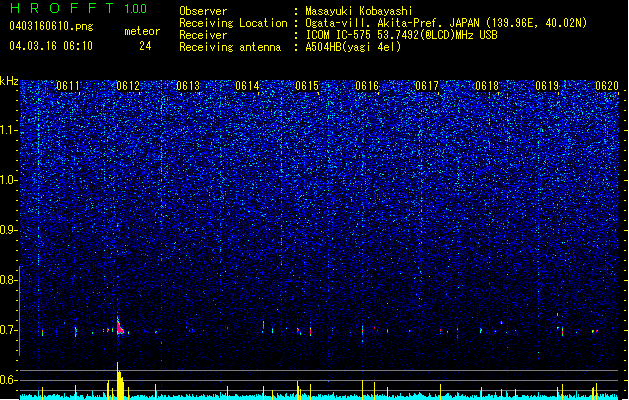Select the Ogata-vill. Akita-Pref. JAPAN location text
This screenshot has height=400, width=629.
click(446, 23)
